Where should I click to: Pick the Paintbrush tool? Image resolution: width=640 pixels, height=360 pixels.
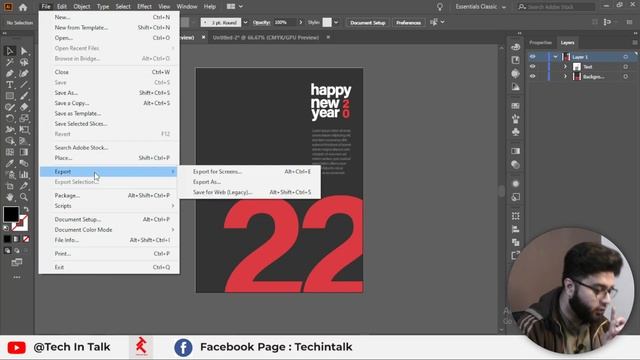(x=24, y=96)
